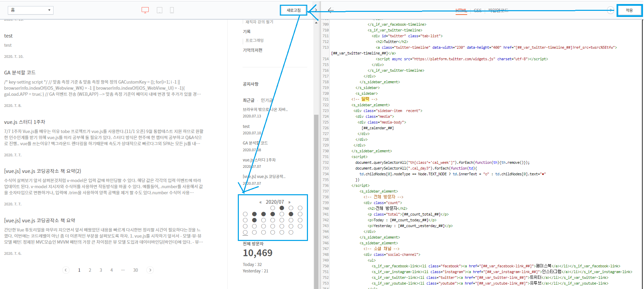The width and height of the screenshot is (644, 289).
Task: Switch to the CSS tab
Action: 478,10
